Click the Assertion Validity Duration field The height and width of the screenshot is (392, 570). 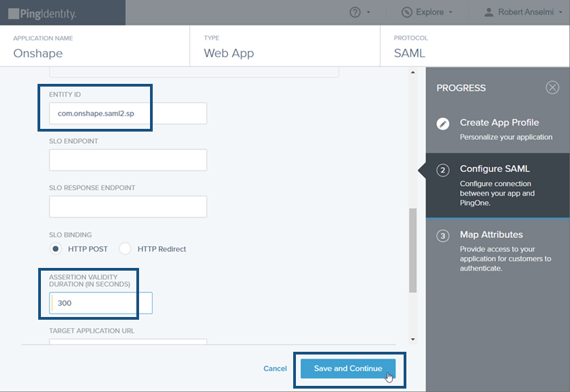pos(101,303)
